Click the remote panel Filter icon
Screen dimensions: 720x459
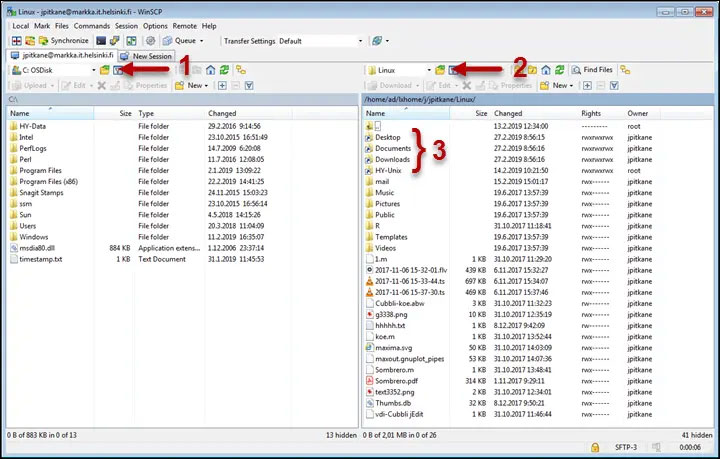453,70
